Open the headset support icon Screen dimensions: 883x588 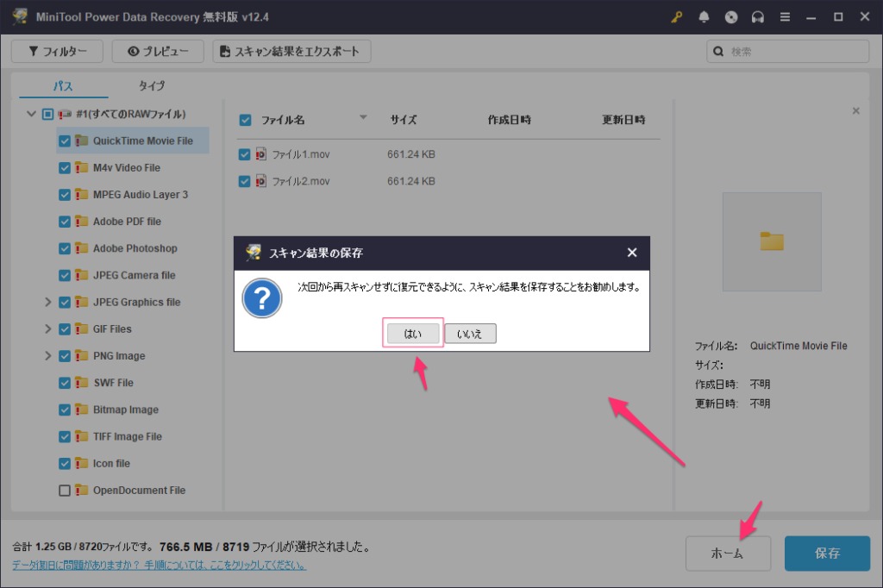pyautogui.click(x=759, y=17)
